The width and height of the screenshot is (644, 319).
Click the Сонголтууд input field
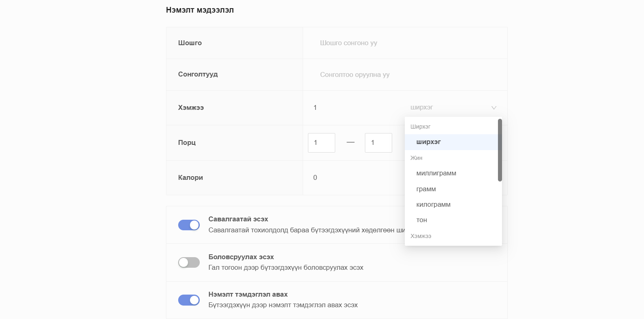pos(405,75)
